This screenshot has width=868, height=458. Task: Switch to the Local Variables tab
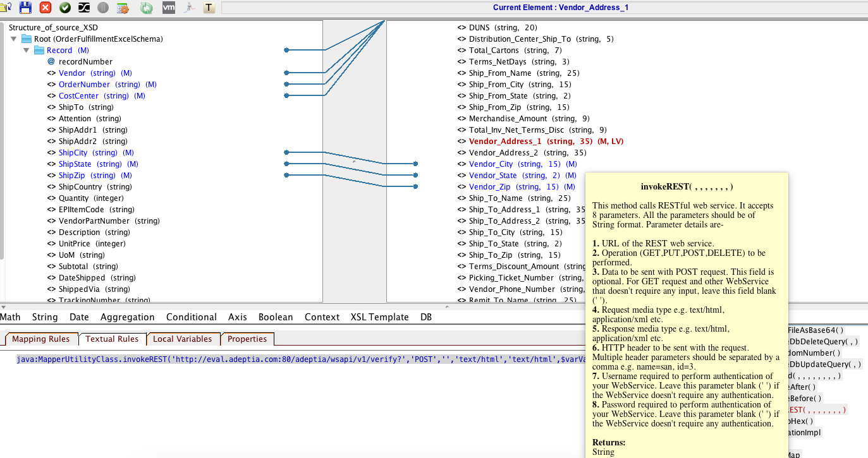click(183, 339)
